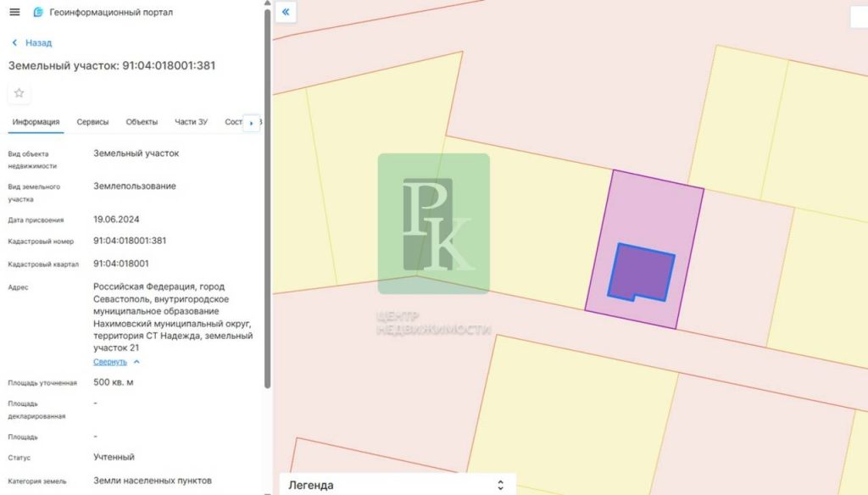Image resolution: width=868 pixels, height=495 pixels.
Task: Select the dark purple building on the map
Action: point(643,273)
